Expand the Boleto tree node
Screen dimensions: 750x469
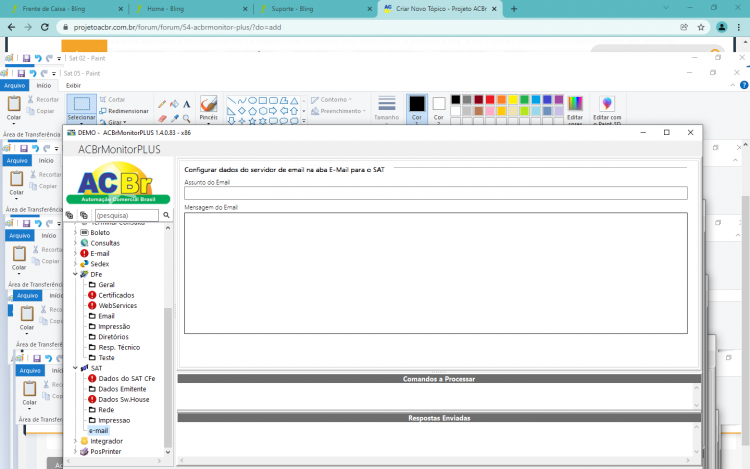[x=75, y=232]
